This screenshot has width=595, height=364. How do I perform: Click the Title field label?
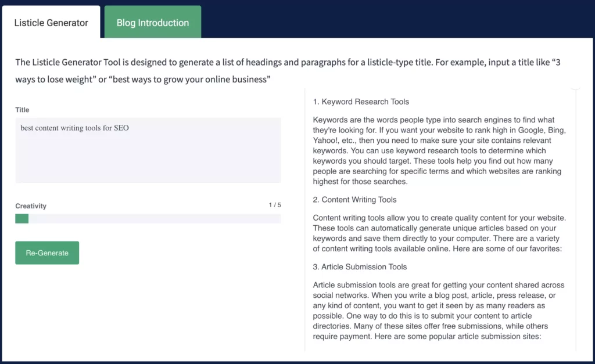click(x=21, y=110)
